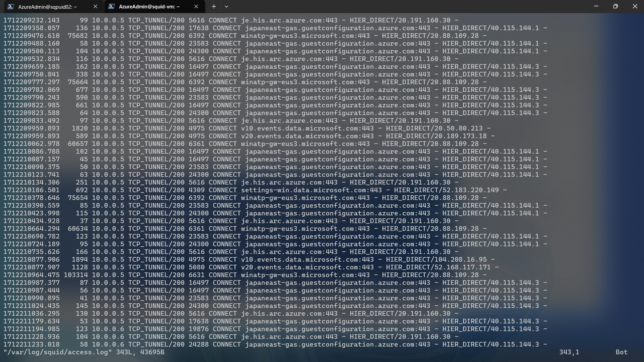Click v10.events.data.microsoft.com:443 with HIER_DIRECT/20.50.80.213

[x=307, y=128]
